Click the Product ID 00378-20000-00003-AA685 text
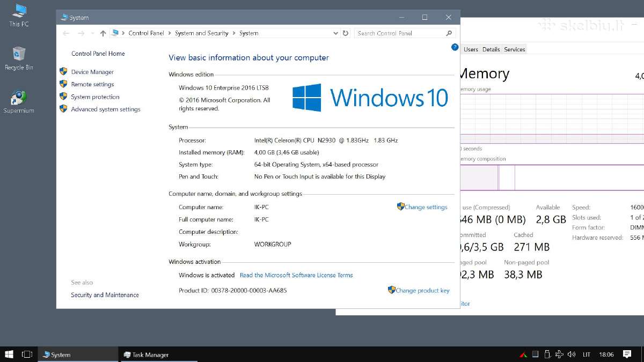Image resolution: width=644 pixels, height=362 pixels. pyautogui.click(x=233, y=291)
